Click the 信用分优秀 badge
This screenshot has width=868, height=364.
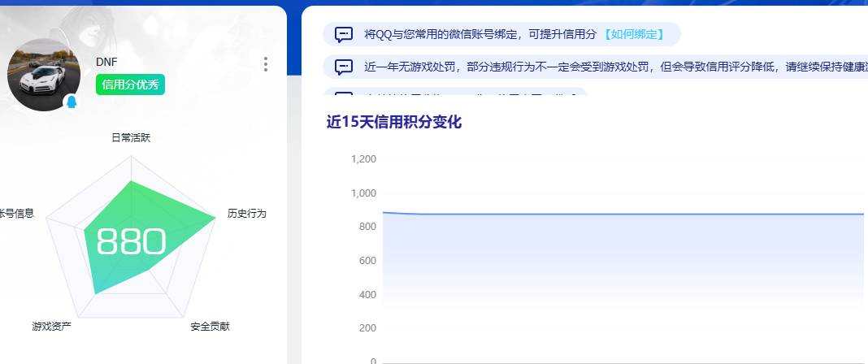[130, 84]
